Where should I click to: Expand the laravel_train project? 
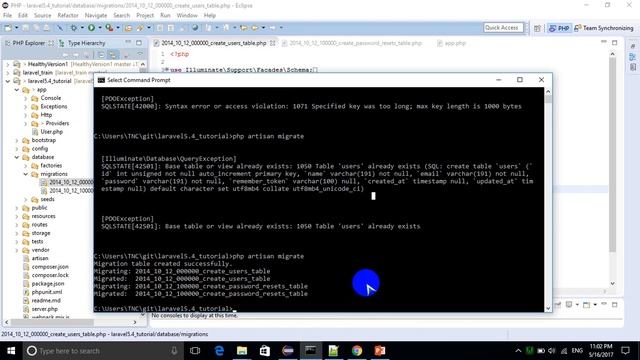pos(8,73)
